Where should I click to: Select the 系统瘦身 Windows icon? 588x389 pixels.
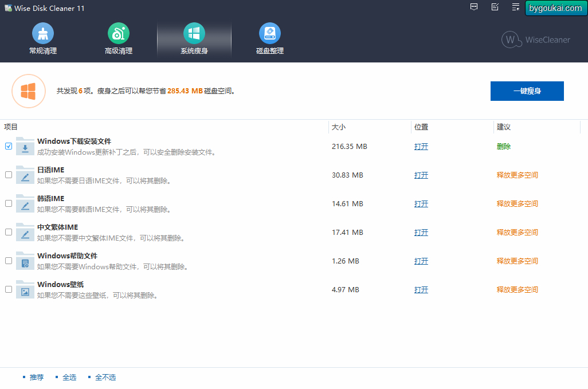point(194,33)
